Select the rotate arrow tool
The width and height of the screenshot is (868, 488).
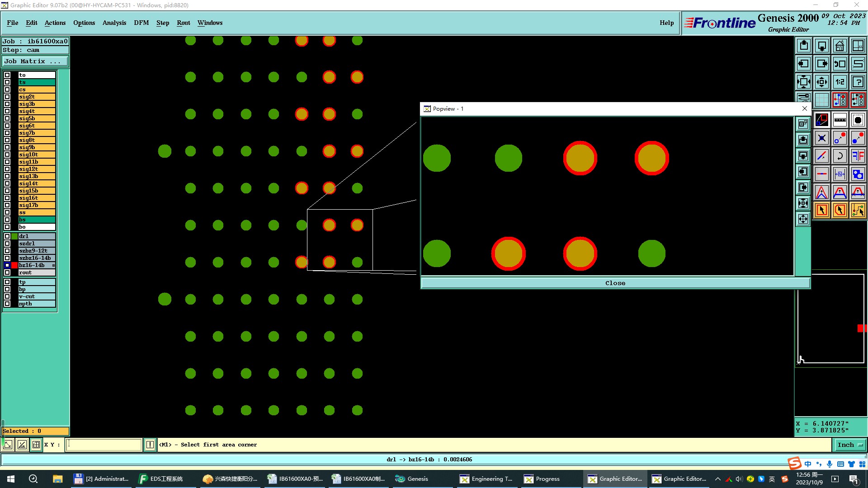coord(840,156)
